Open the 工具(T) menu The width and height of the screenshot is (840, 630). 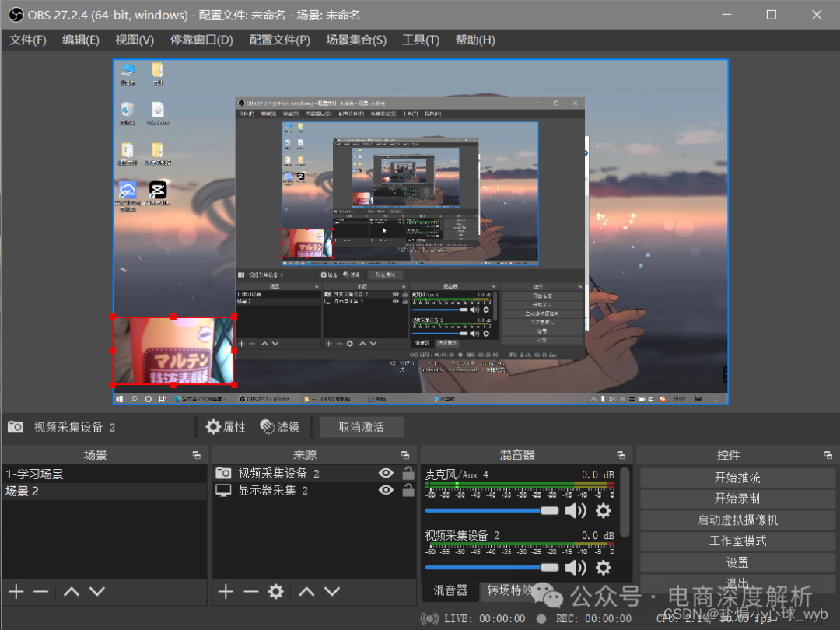[420, 40]
